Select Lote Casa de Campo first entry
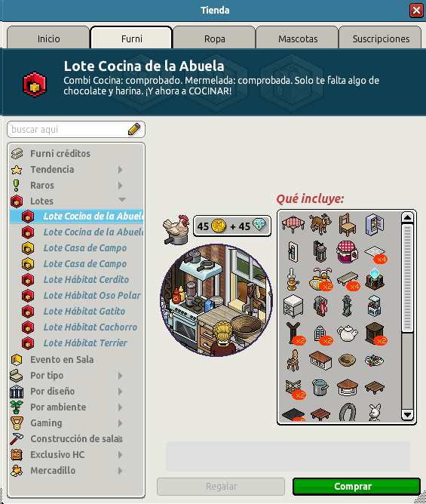The height and width of the screenshot is (504, 426). coord(84,247)
